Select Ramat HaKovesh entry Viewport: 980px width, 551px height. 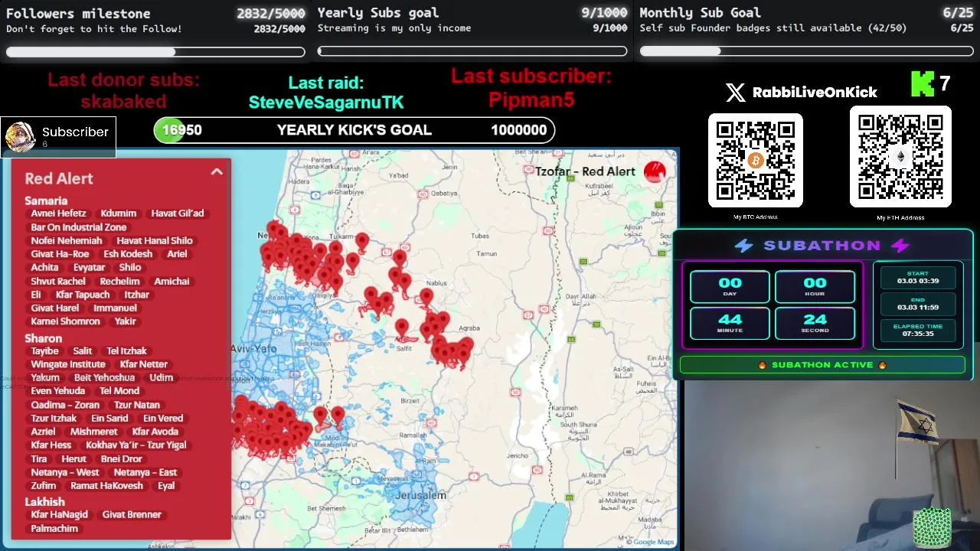click(106, 486)
